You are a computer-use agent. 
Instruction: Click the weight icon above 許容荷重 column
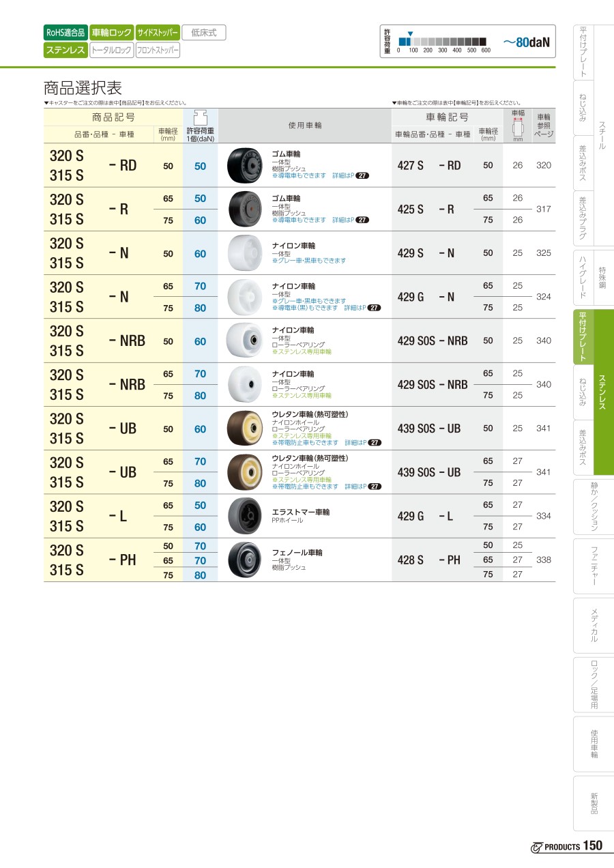201,115
